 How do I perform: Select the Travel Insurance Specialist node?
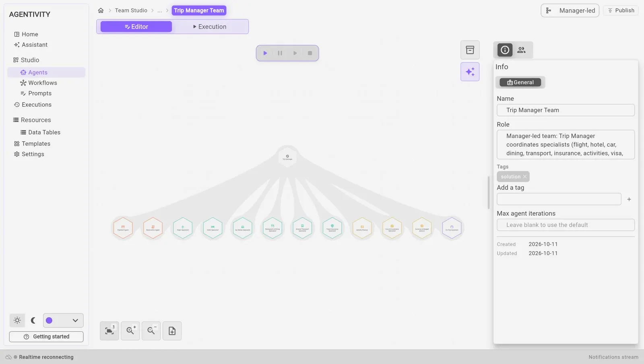(x=332, y=228)
